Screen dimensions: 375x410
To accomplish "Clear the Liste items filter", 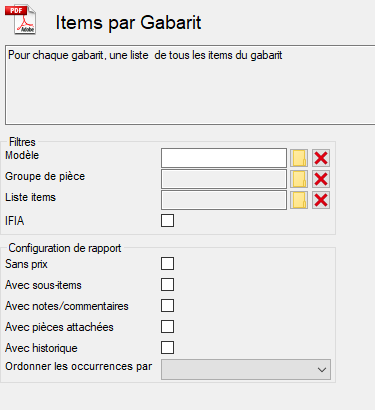I will coord(321,200).
